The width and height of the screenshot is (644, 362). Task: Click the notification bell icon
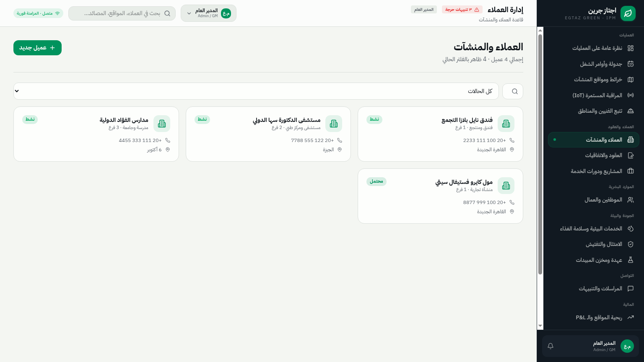click(551, 346)
